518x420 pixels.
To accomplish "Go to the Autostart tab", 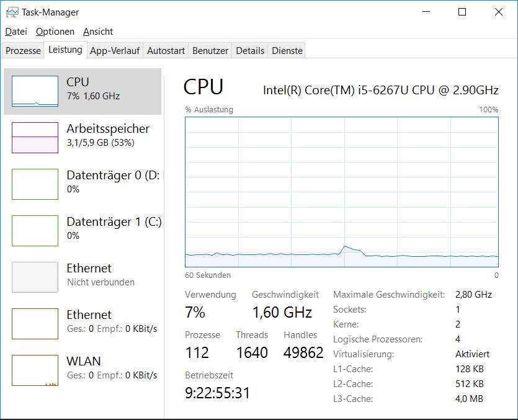I will (x=166, y=51).
